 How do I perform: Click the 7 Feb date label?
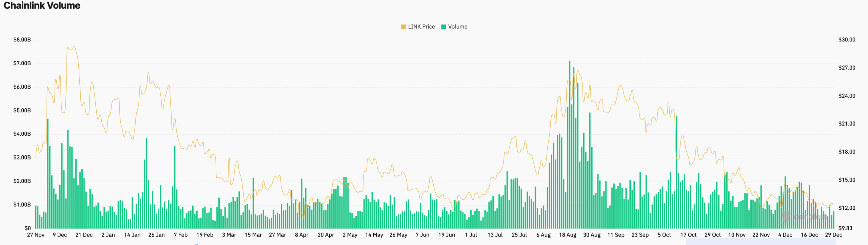tap(181, 235)
